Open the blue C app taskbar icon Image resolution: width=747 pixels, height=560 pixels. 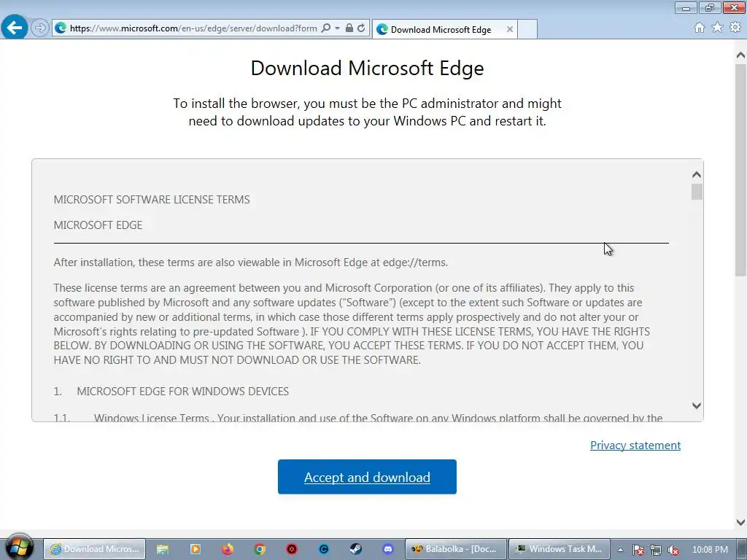(x=324, y=549)
